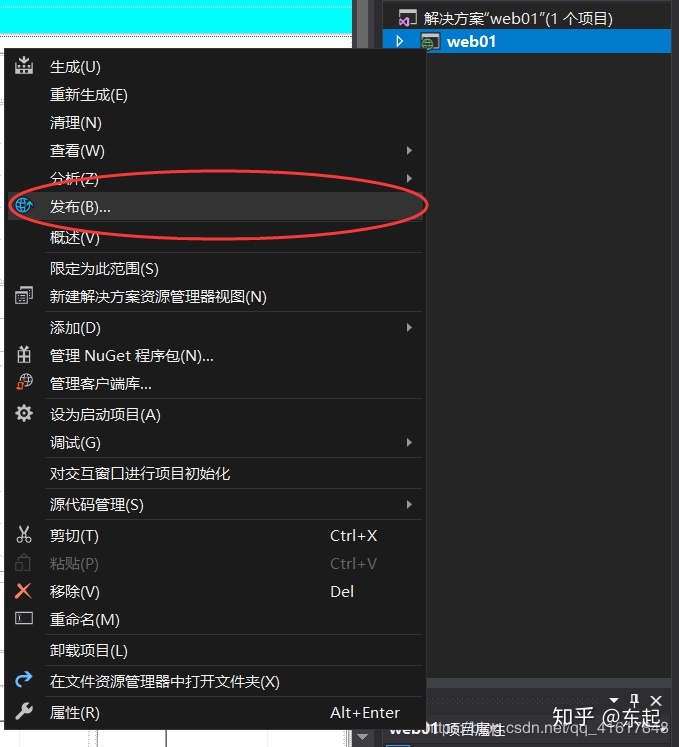Click the wrench Properties icon

point(24,712)
